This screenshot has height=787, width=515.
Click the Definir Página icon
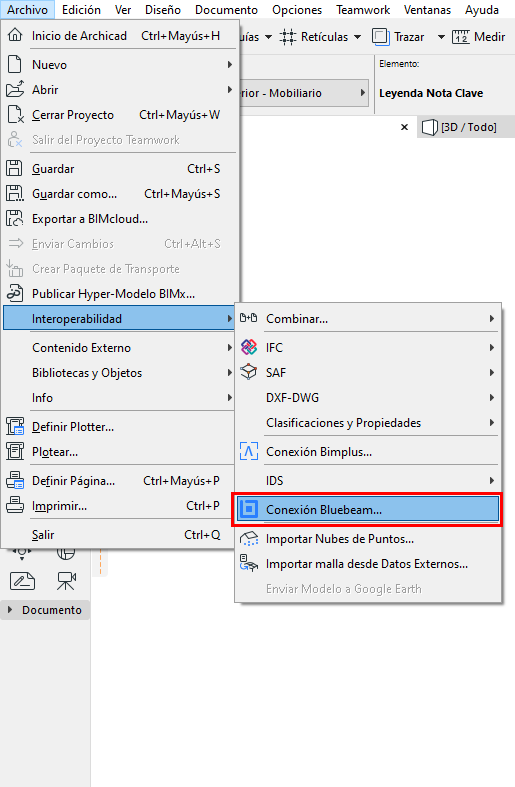[15, 480]
